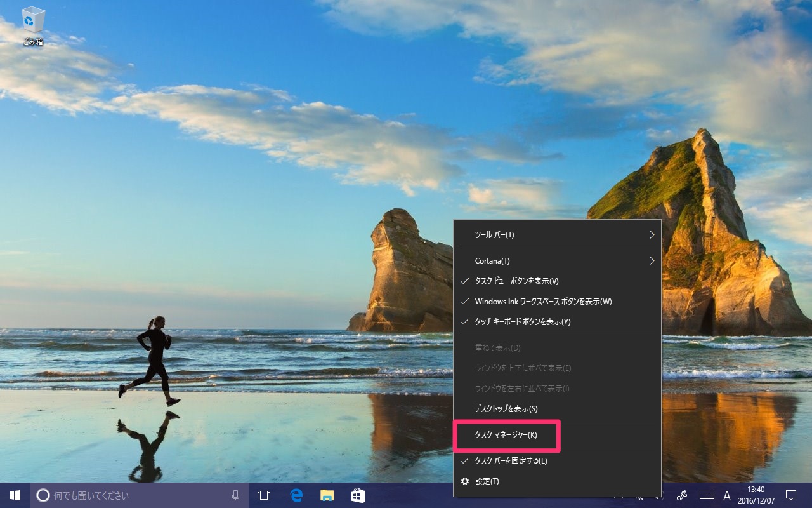Click the IME input mode A indicator
The width and height of the screenshot is (812, 508).
tap(727, 495)
